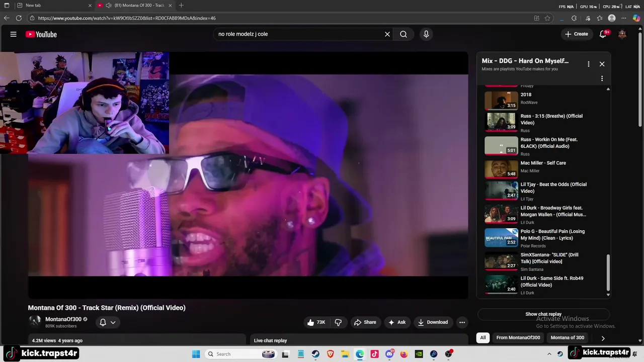Show chat replay
The width and height of the screenshot is (644, 362).
pyautogui.click(x=543, y=314)
